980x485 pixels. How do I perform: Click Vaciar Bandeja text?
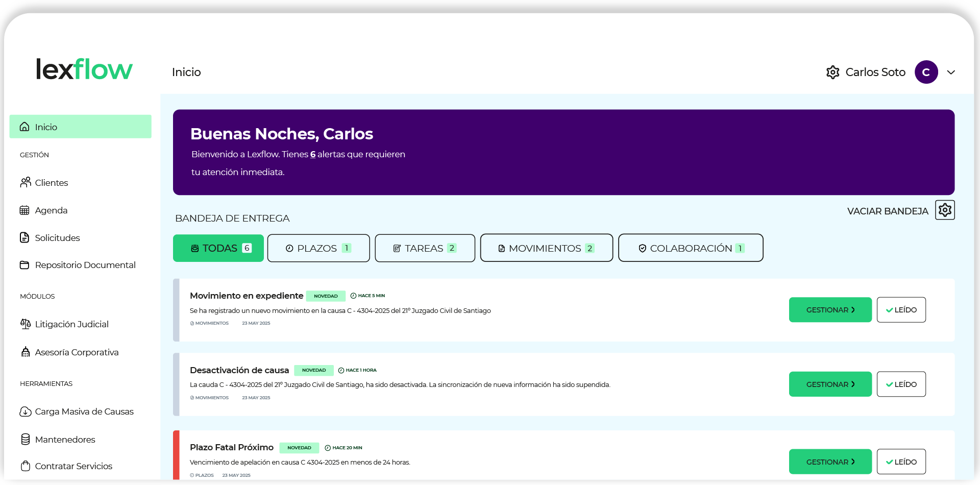[x=887, y=211]
